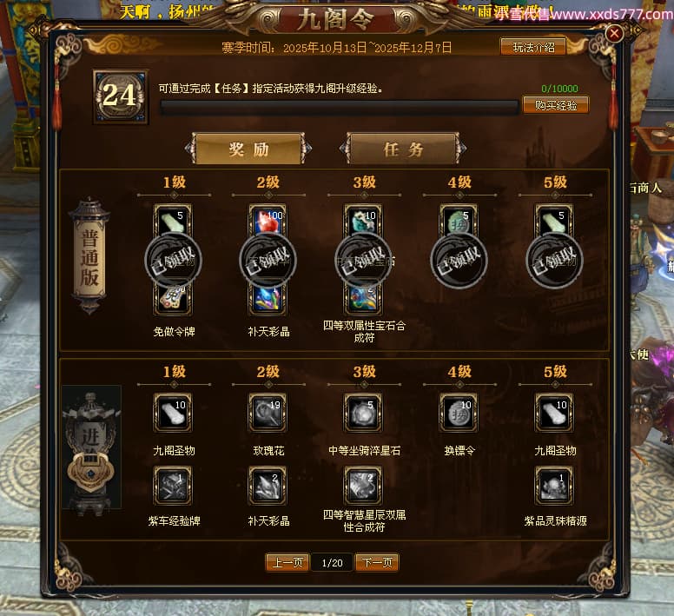
Task: Select advanced tier 补天彩晶 crystal icon
Action: 268,486
